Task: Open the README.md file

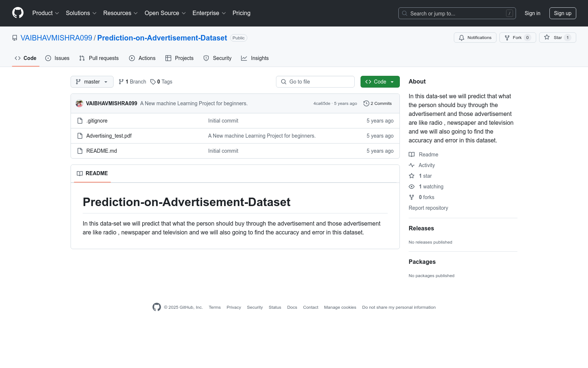Action: 101,151
